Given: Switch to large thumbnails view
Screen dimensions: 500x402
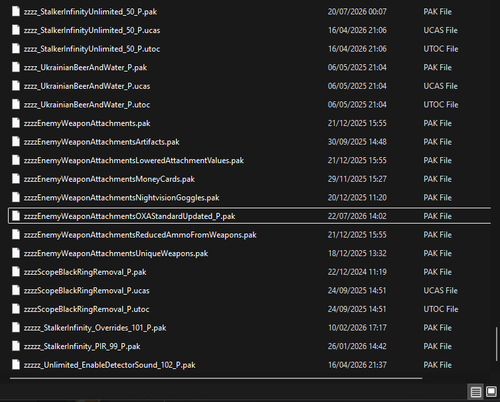Looking at the screenshot, I should pos(491,392).
